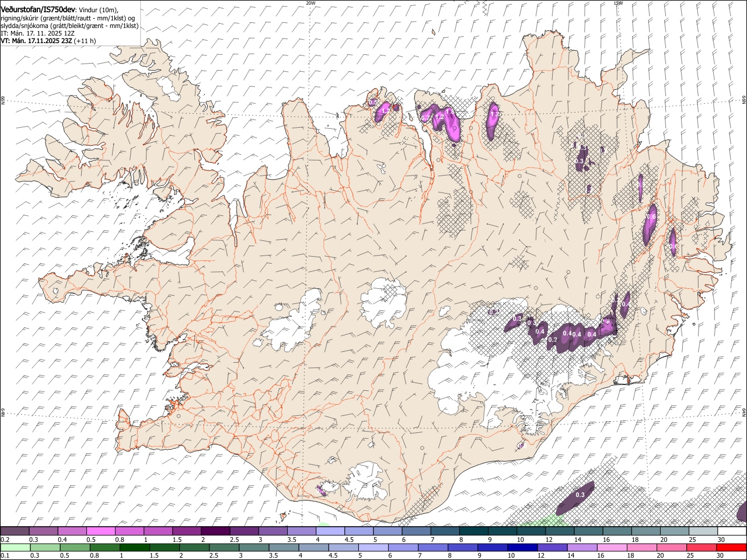Select the initialization time line 'IT: Mán. 17. 11. 2025 12Z'

[37, 33]
